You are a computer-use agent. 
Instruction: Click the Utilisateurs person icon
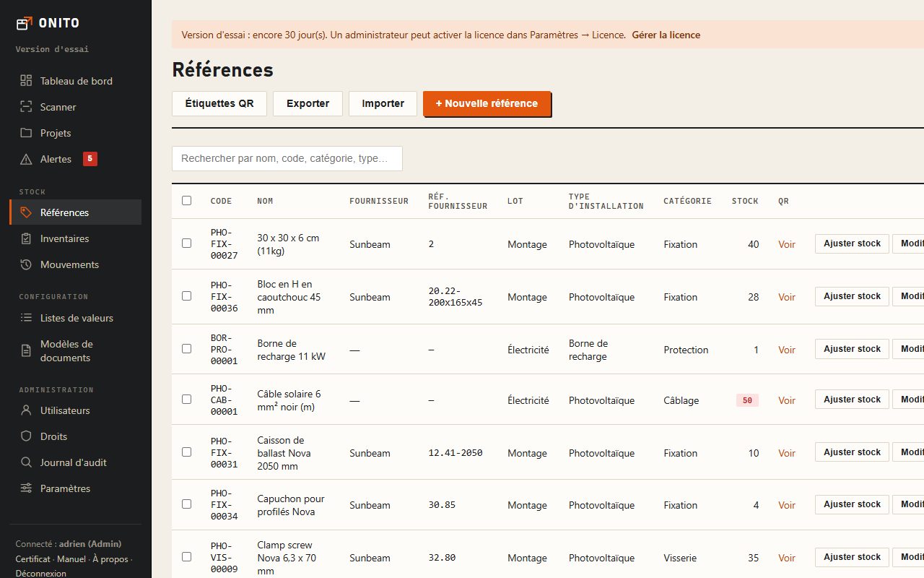[26, 410]
